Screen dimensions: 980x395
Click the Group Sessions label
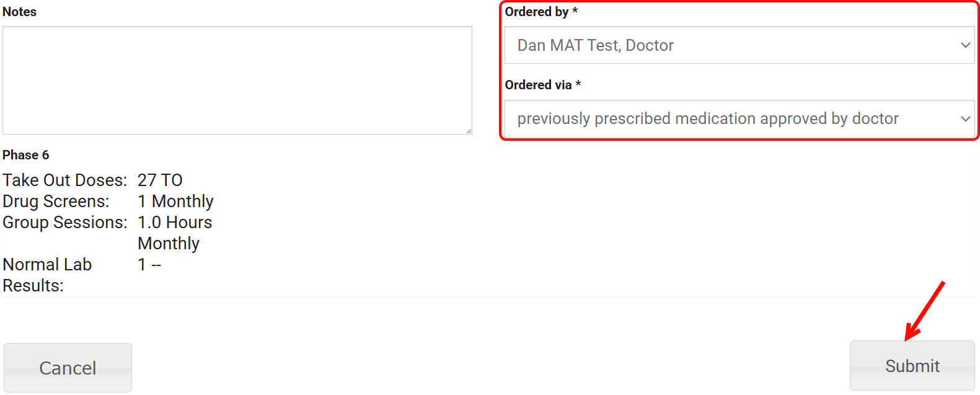click(x=64, y=223)
